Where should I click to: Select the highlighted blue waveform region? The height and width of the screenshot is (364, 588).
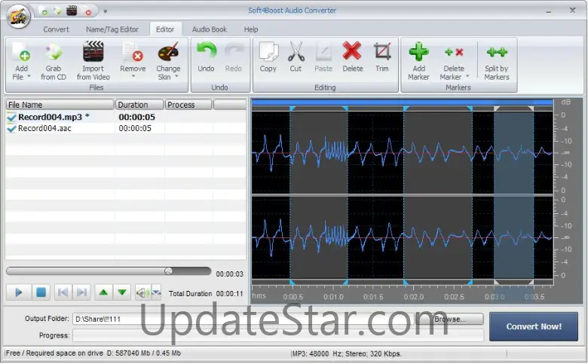point(513,195)
